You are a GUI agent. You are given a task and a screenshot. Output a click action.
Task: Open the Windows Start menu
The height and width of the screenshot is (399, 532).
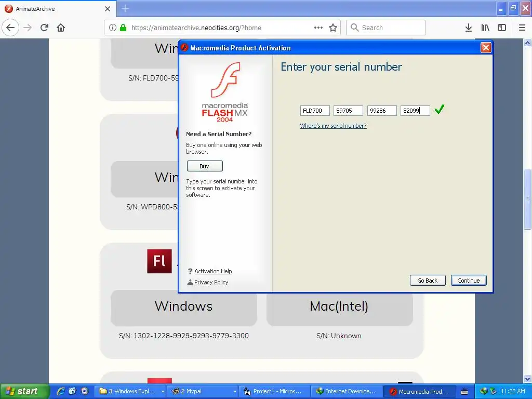(24, 391)
